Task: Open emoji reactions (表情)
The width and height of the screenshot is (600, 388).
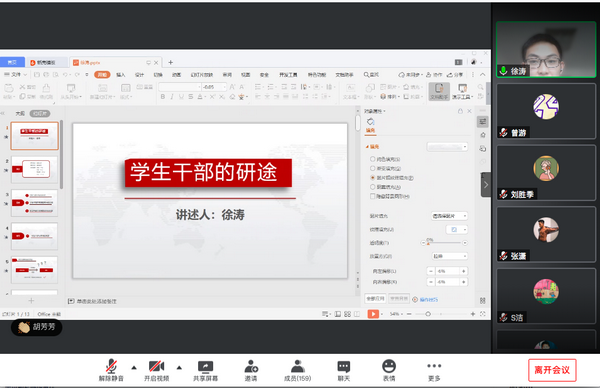Action: (389, 370)
